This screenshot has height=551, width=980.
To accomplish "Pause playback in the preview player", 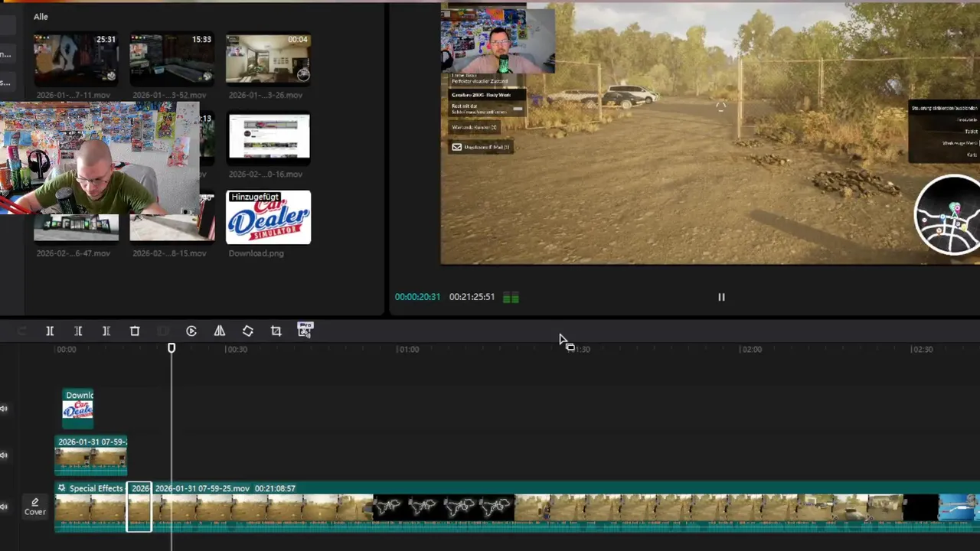I will [x=721, y=297].
